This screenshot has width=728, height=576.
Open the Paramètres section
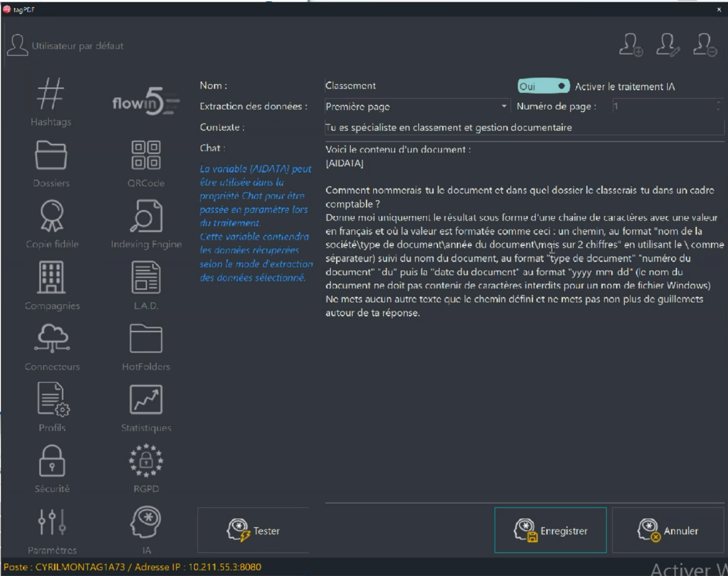[x=52, y=531]
